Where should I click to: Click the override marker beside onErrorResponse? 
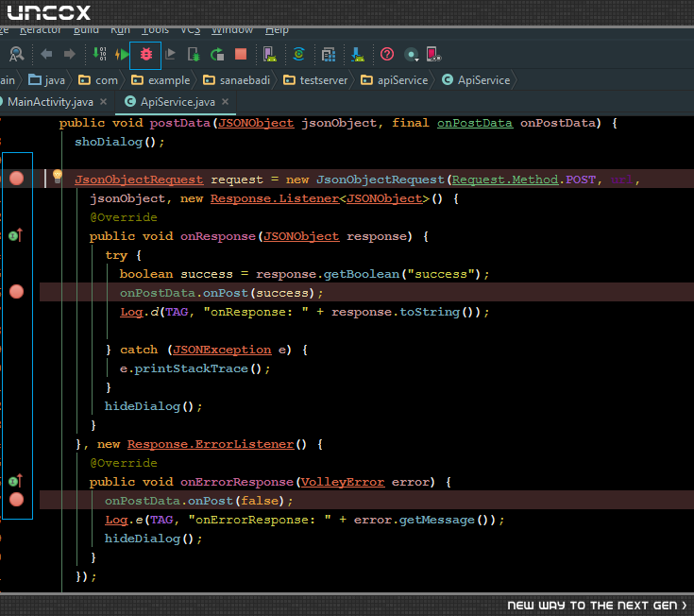pyautogui.click(x=15, y=481)
